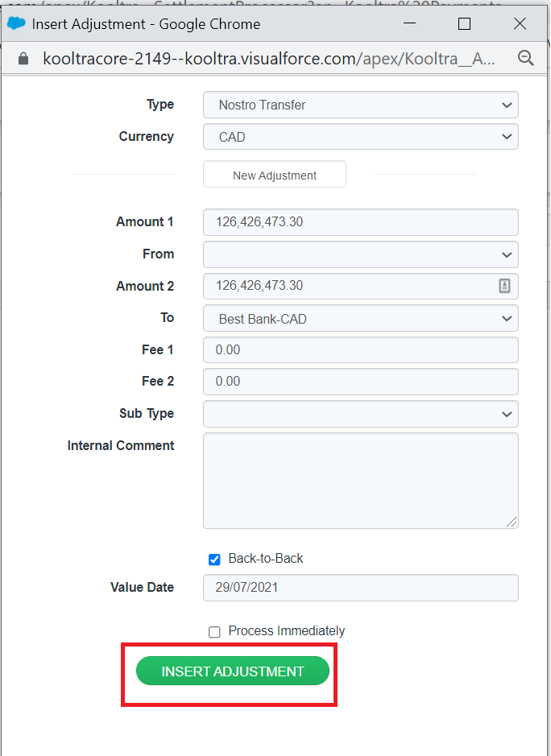Click the New Adjustment button
The image size is (551, 756).
[x=274, y=175]
